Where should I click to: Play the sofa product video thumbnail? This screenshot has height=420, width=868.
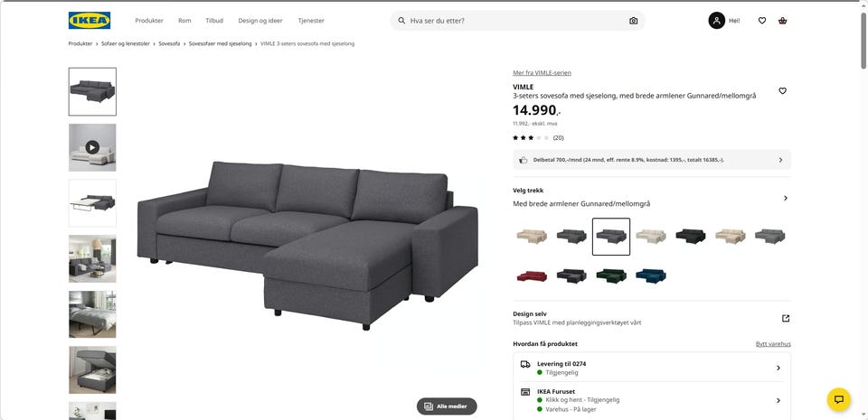click(92, 147)
